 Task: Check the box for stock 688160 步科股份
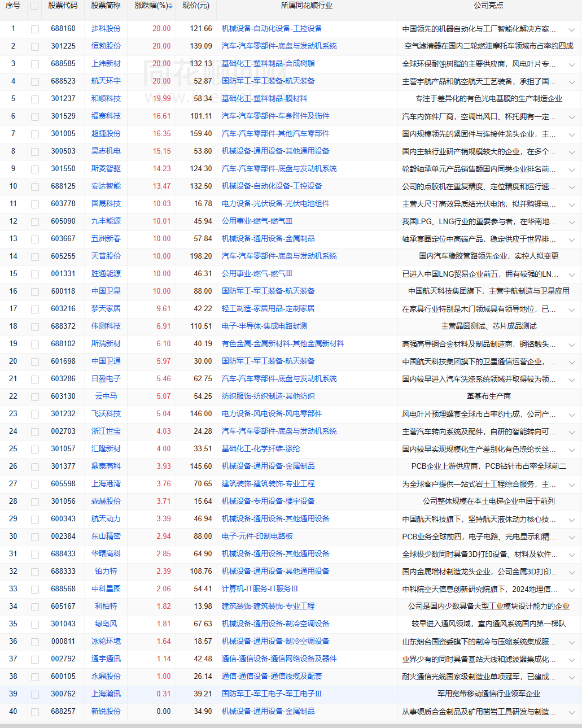click(35, 29)
